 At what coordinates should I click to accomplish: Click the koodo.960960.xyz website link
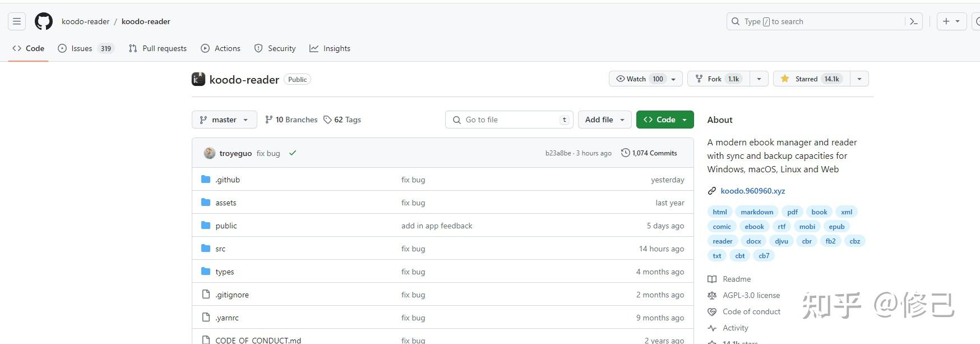pos(752,191)
